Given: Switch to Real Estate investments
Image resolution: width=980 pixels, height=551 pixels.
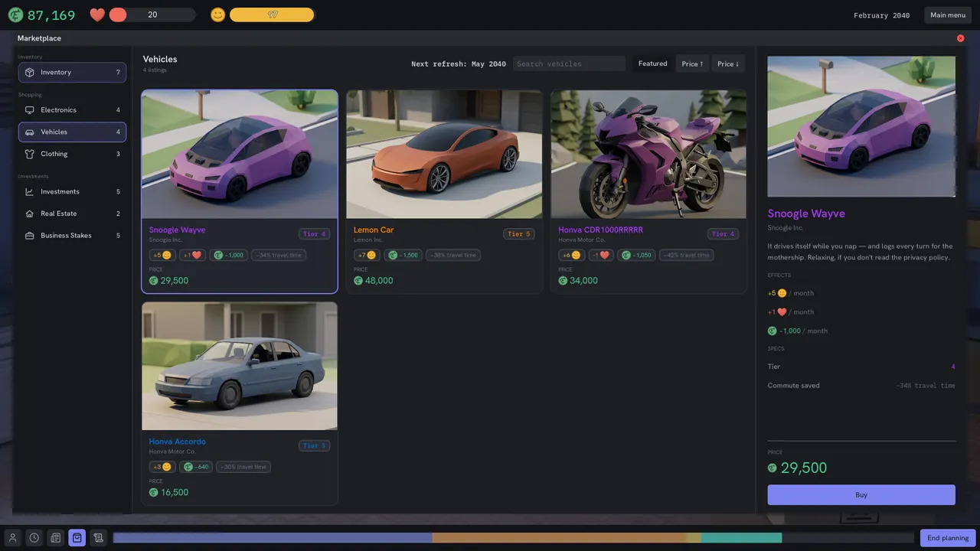Looking at the screenshot, I should pyautogui.click(x=72, y=214).
